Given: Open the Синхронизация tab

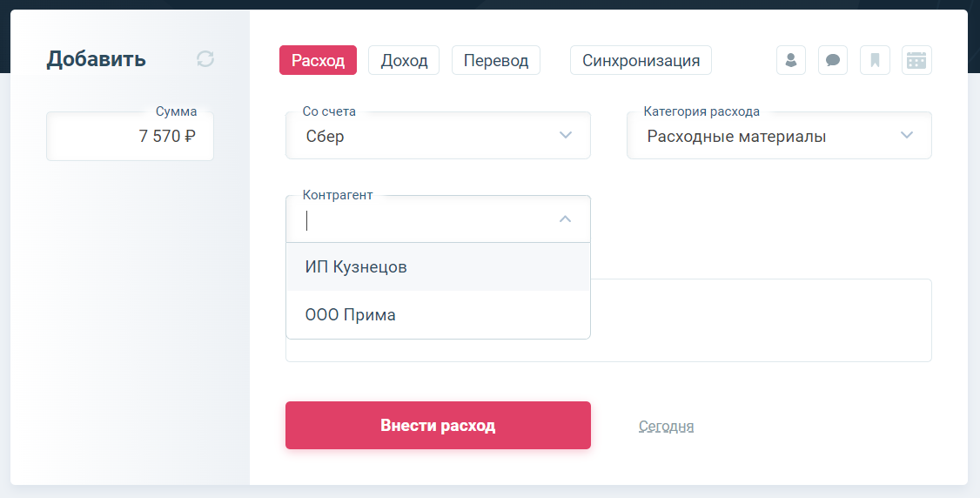Looking at the screenshot, I should click(x=641, y=60).
